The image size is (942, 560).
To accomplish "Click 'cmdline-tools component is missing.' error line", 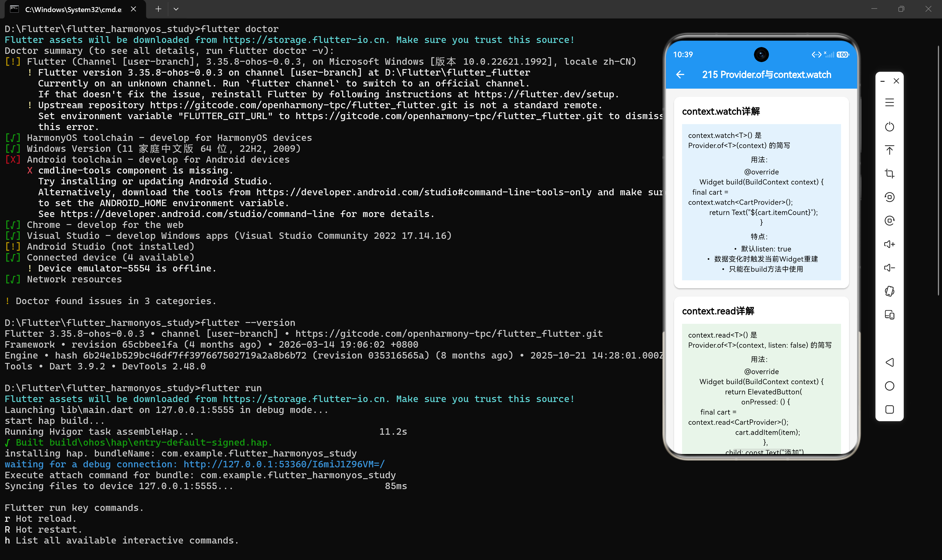I will (130, 171).
